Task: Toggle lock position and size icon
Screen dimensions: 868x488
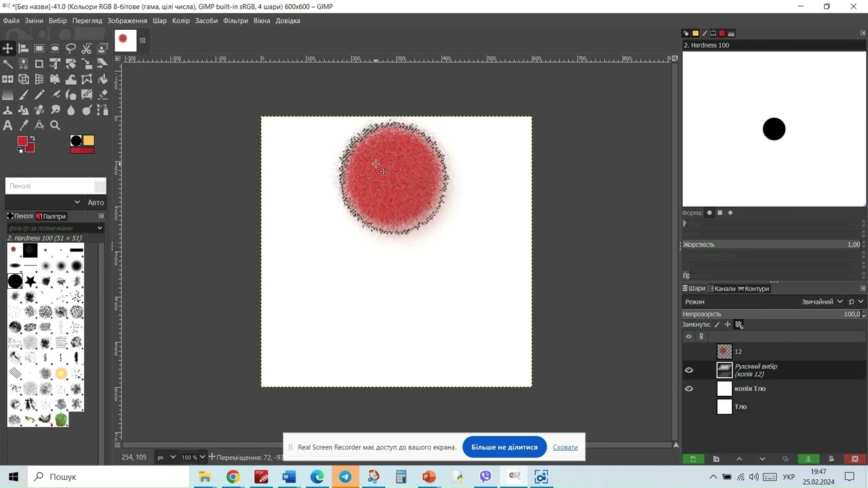Action: (728, 325)
